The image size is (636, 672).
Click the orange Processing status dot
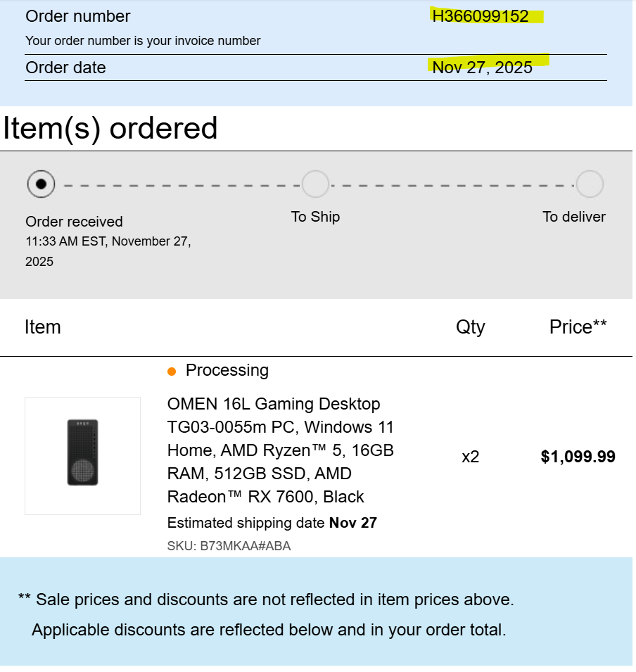(x=172, y=371)
